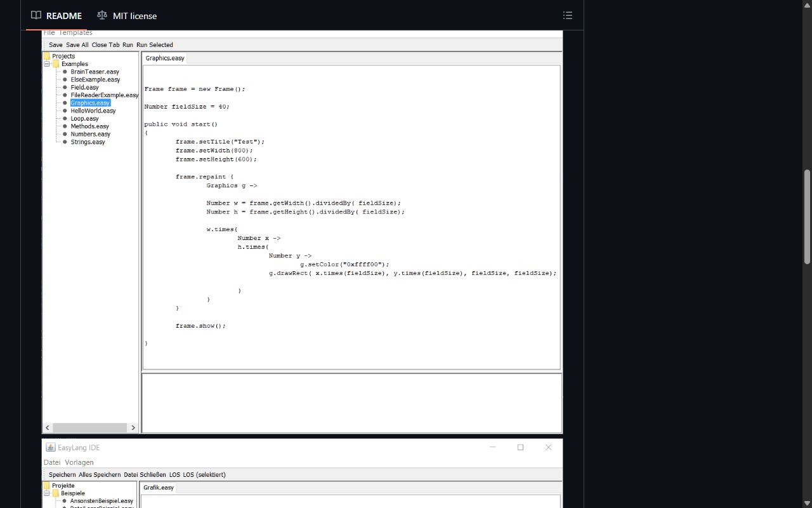The height and width of the screenshot is (508, 812).
Task: Click the code line 'Number fieldSize = 40;'
Action: (x=187, y=107)
